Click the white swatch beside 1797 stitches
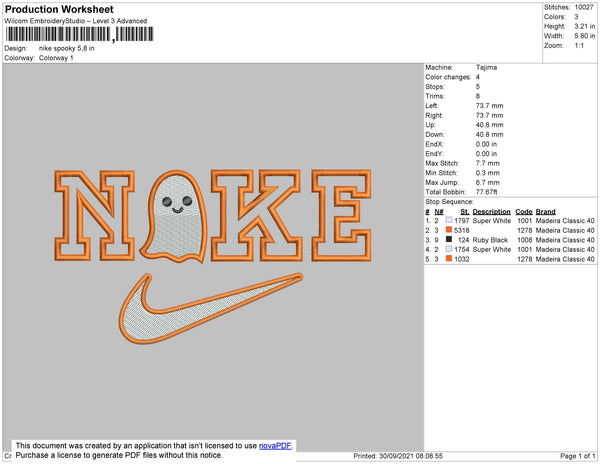Screen dimensions: 600x464 [449, 220]
